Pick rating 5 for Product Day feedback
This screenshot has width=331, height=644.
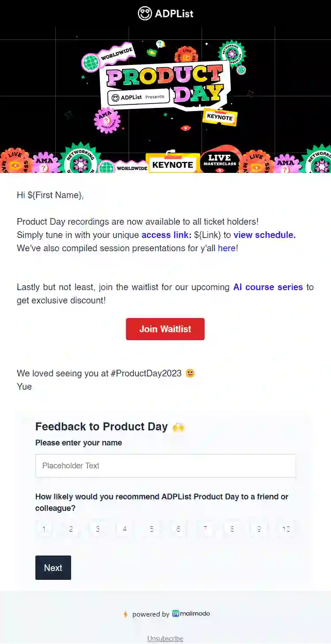click(151, 529)
